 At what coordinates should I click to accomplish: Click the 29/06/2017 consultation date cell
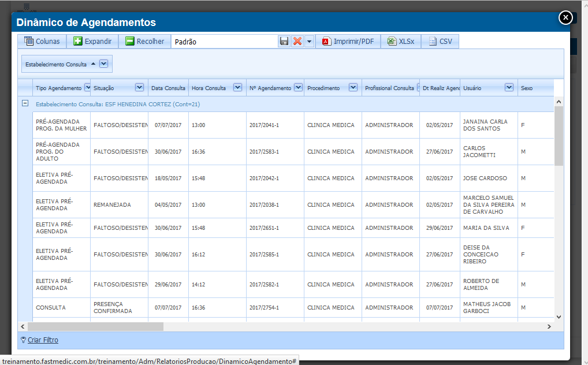(x=168, y=285)
